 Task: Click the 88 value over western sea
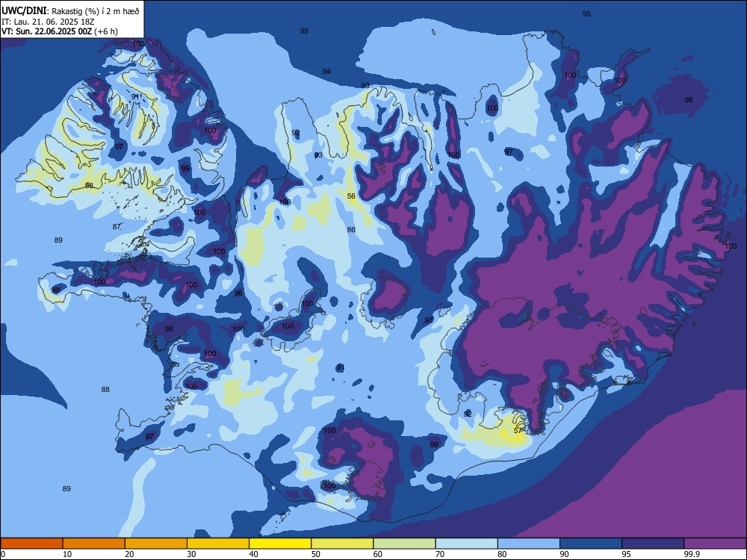point(105,390)
